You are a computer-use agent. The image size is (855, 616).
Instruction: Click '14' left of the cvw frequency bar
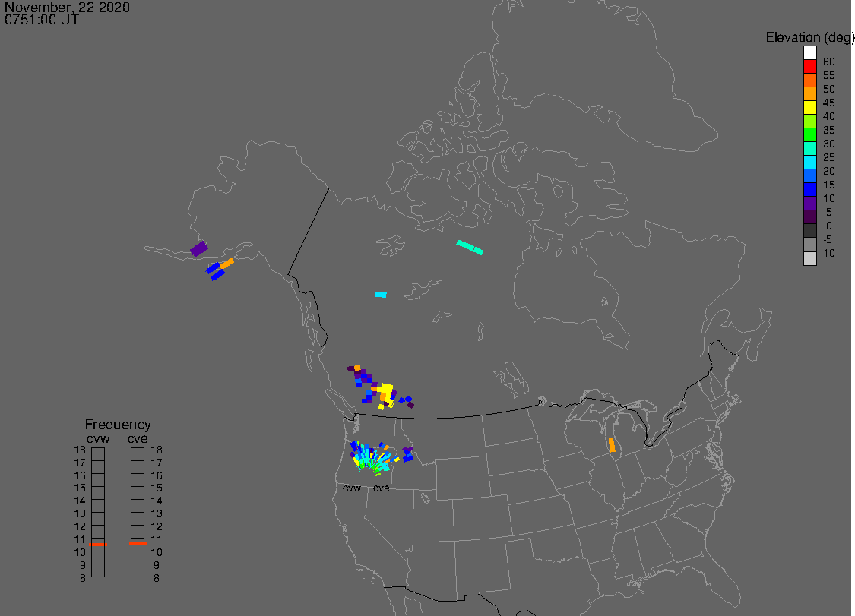(x=80, y=501)
